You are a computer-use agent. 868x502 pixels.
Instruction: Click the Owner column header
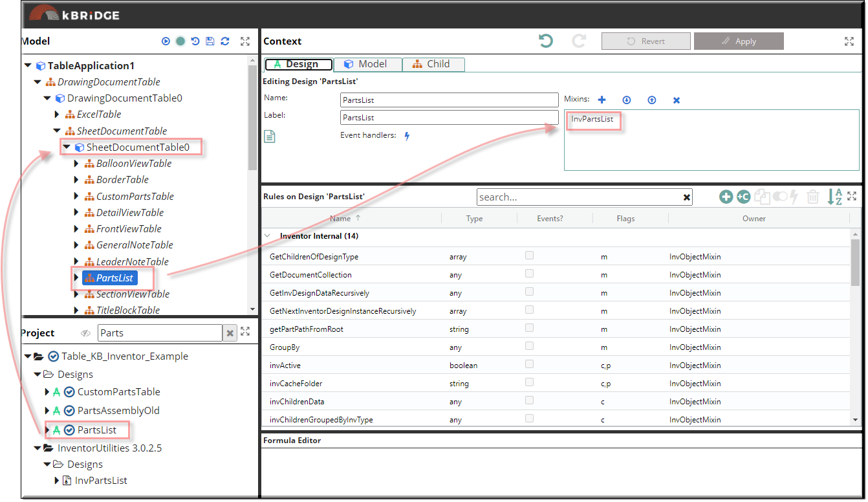754,219
